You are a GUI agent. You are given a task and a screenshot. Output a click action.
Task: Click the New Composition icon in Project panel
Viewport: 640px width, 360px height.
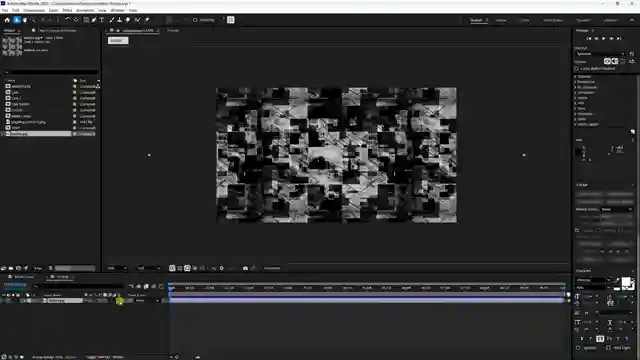click(x=18, y=268)
